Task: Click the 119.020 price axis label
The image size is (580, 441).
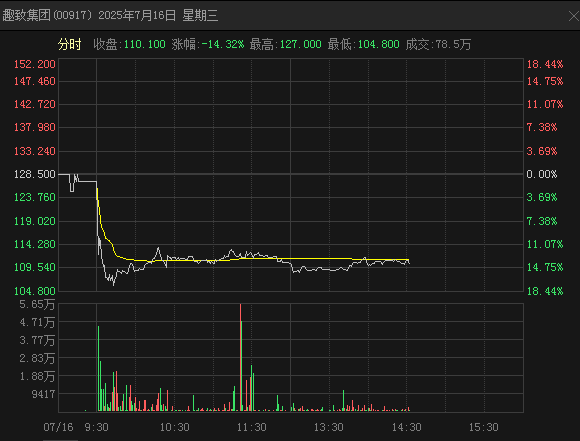Action: pos(35,221)
